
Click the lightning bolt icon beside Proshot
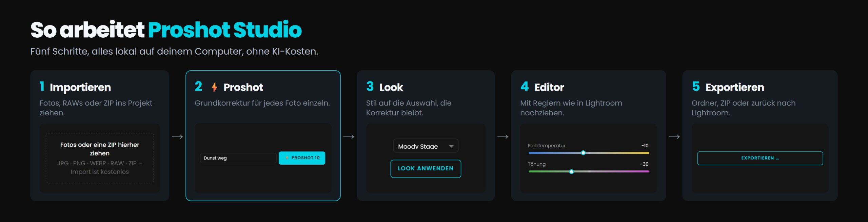pyautogui.click(x=214, y=87)
